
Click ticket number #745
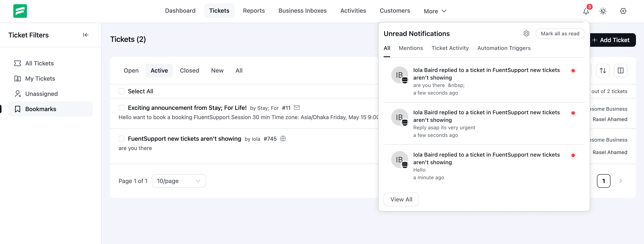[270, 139]
